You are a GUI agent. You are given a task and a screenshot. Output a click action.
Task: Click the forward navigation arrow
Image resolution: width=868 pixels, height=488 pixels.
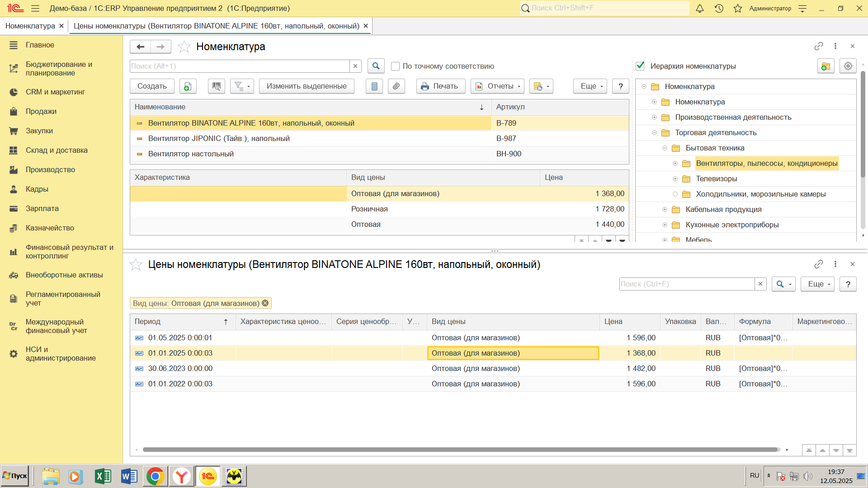pos(160,47)
